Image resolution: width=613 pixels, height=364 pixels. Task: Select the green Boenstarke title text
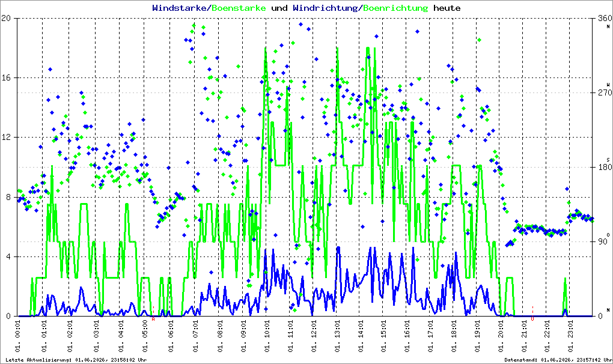pyautogui.click(x=239, y=8)
